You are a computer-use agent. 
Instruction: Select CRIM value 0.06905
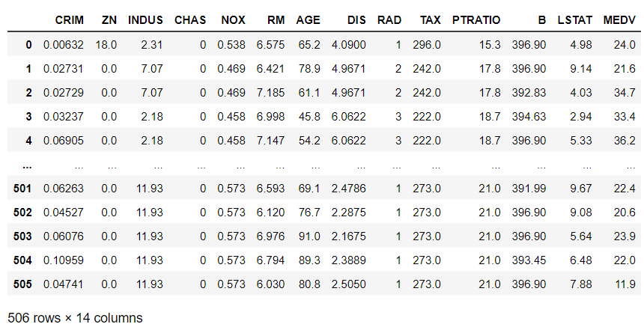pyautogui.click(x=64, y=141)
